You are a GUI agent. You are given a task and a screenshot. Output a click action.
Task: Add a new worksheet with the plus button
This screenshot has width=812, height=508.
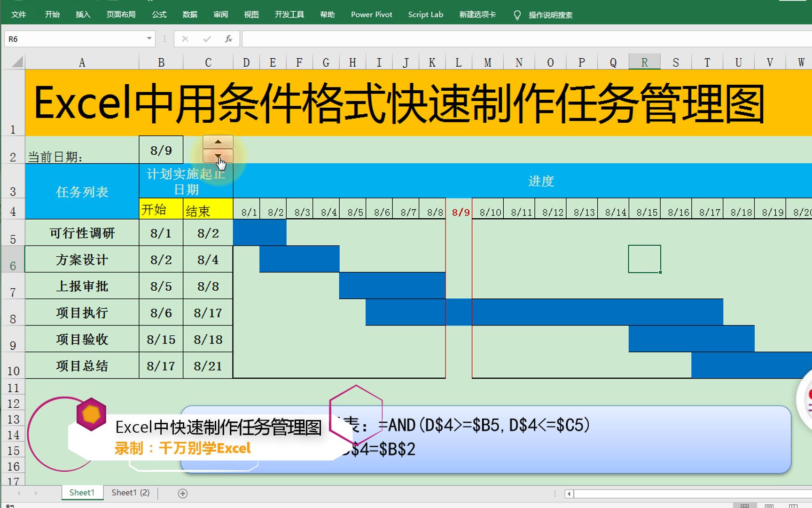pyautogui.click(x=182, y=493)
